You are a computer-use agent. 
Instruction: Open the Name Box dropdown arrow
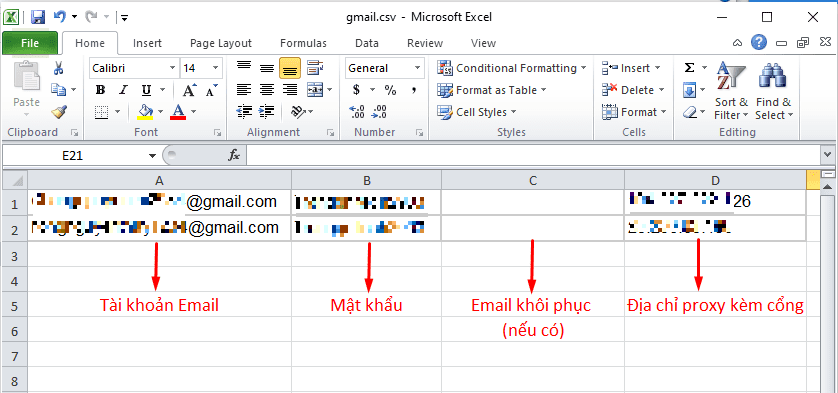153,156
